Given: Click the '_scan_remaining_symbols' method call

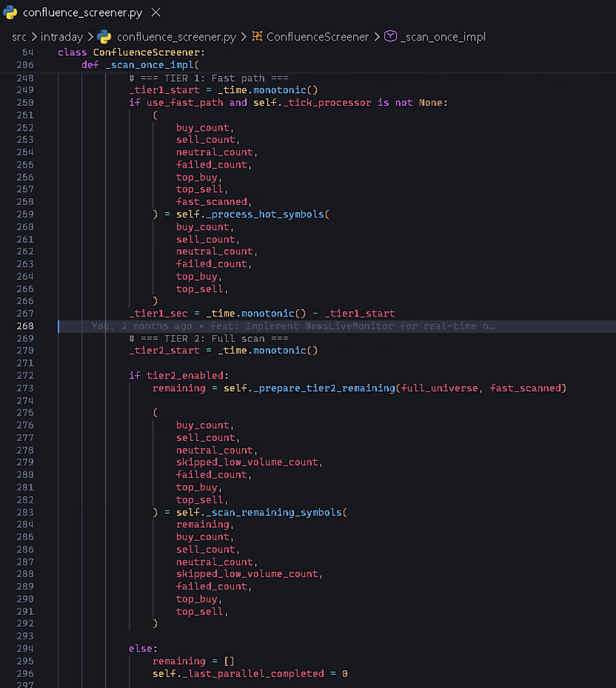Looking at the screenshot, I should click(273, 513).
